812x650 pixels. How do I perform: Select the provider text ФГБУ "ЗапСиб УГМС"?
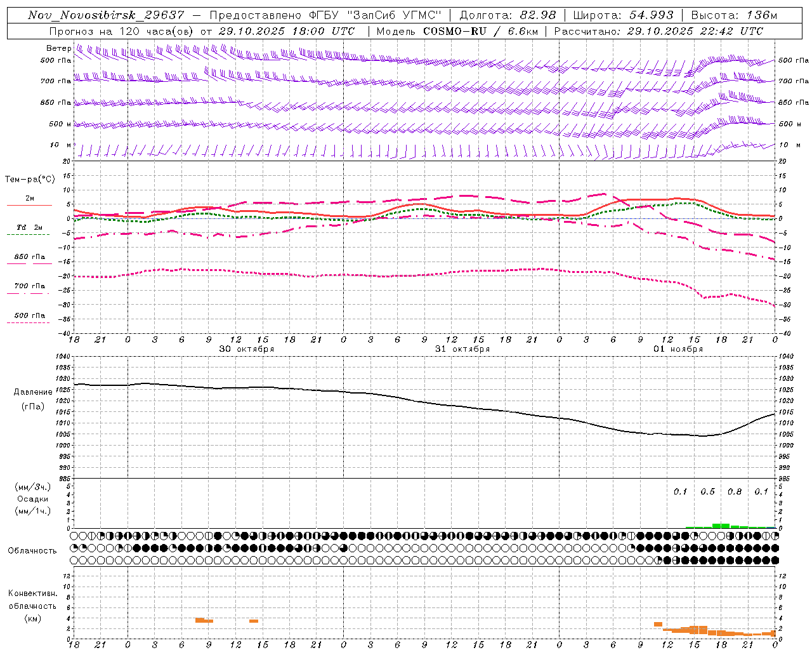pyautogui.click(x=376, y=15)
